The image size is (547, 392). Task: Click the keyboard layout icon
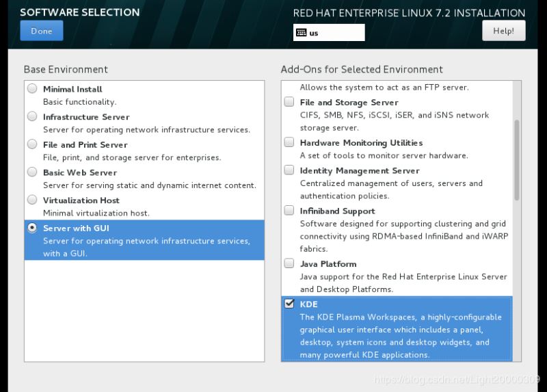pyautogui.click(x=301, y=32)
